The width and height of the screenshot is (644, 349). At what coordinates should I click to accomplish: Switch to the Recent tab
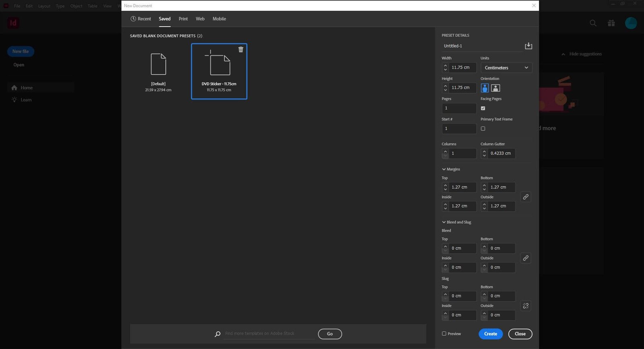pyautogui.click(x=140, y=19)
